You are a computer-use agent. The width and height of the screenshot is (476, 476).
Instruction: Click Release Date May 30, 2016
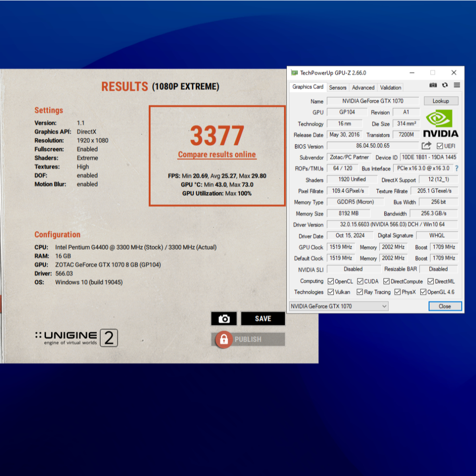[x=344, y=135]
